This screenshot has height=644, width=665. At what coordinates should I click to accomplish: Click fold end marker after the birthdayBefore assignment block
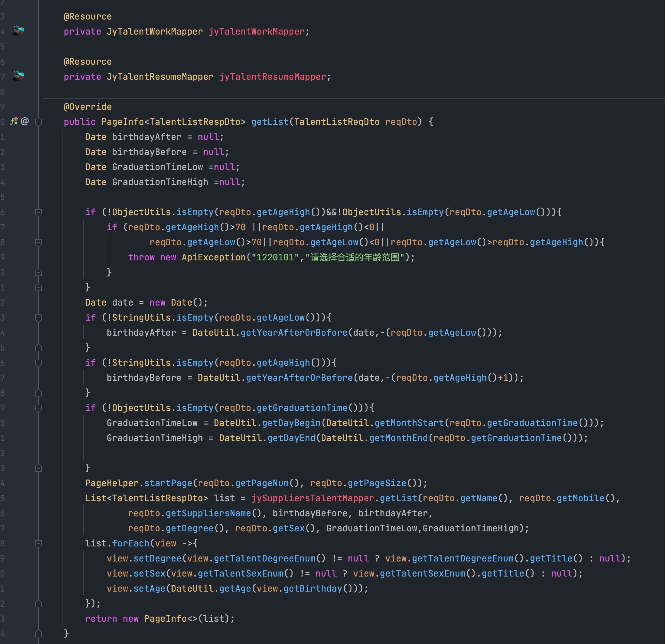coord(39,393)
